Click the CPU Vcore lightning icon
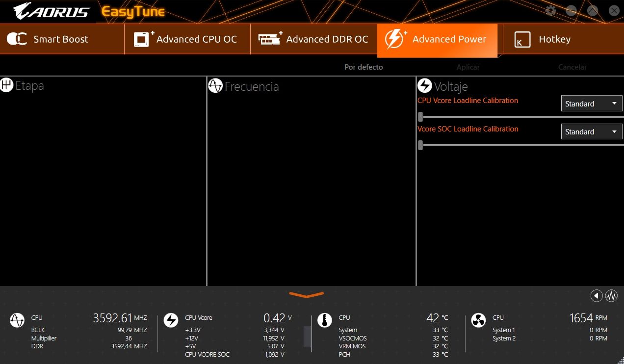The image size is (624, 364). tap(171, 320)
